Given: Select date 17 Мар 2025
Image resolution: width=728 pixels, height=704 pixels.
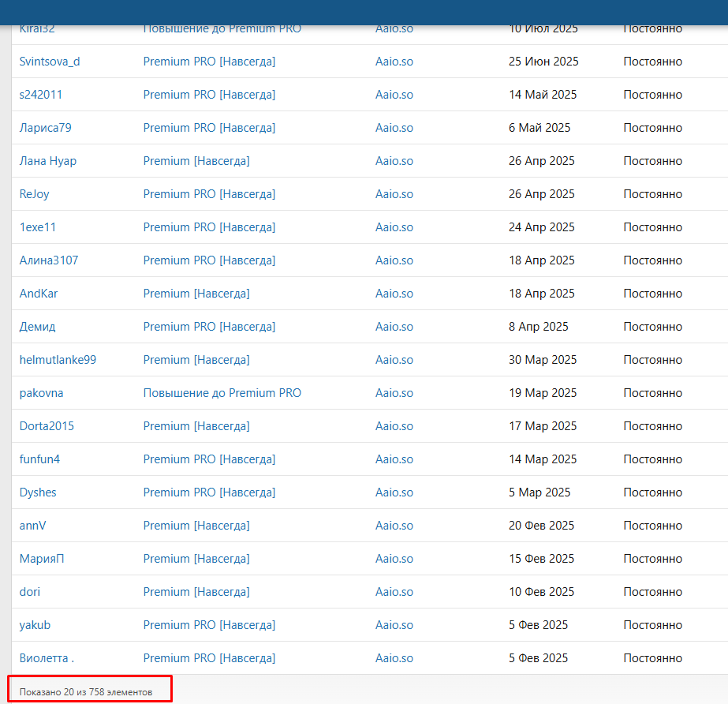Looking at the screenshot, I should [x=543, y=425].
